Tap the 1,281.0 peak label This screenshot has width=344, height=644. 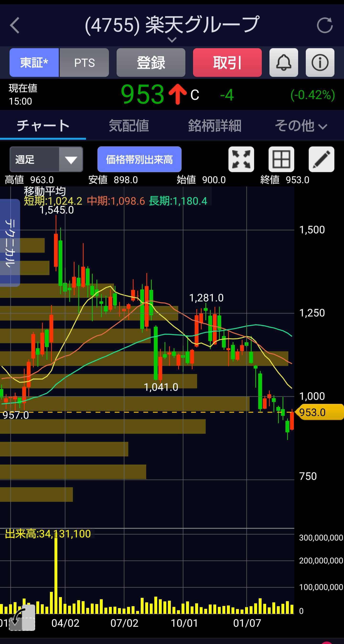coord(206,298)
